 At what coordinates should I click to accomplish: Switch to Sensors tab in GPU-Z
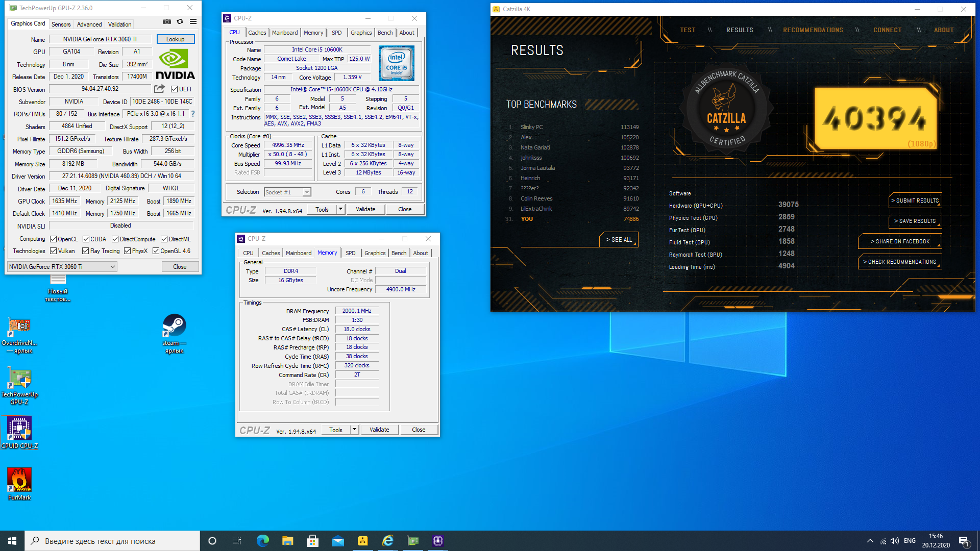[61, 24]
